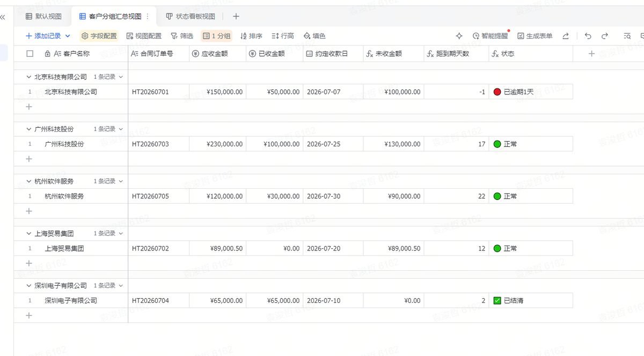
Task: Adjust 行高 row height
Action: point(283,36)
